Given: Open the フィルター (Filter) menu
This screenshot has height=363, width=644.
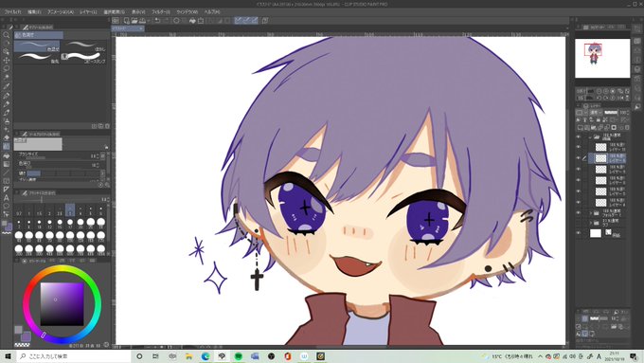Looking at the screenshot, I should pyautogui.click(x=161, y=12).
